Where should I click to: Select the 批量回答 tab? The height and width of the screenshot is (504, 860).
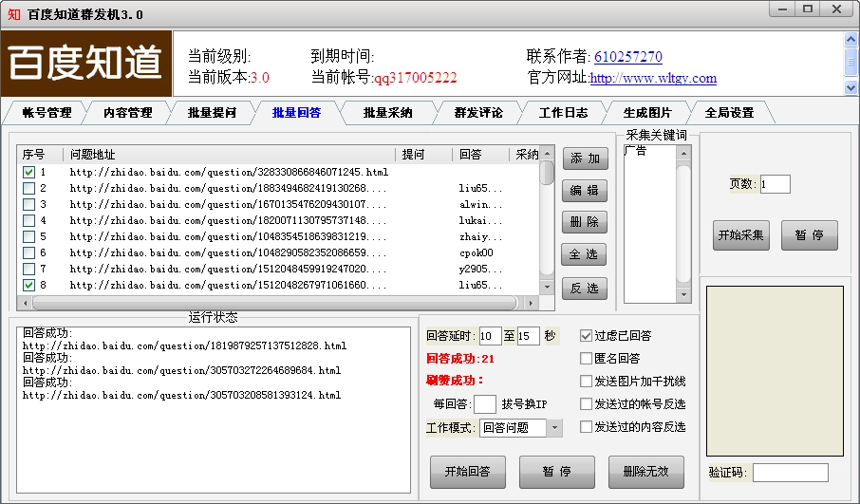coord(296,113)
